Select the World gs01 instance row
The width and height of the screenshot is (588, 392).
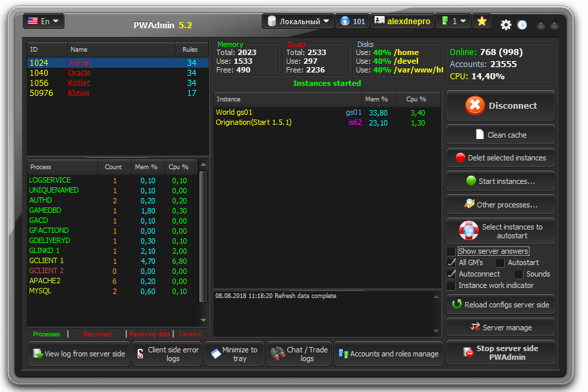click(327, 113)
